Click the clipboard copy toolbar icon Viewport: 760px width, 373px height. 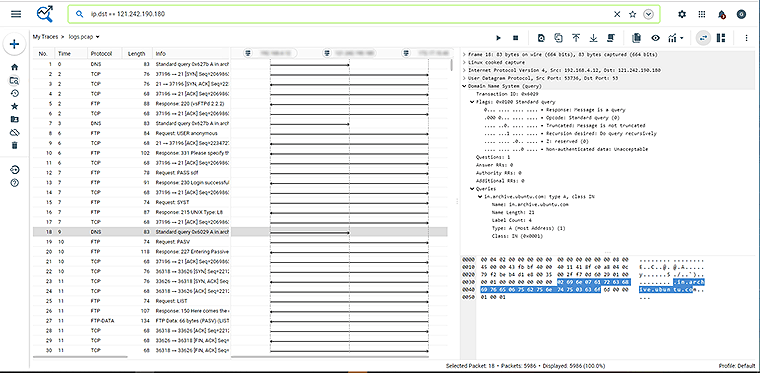pyautogui.click(x=637, y=38)
